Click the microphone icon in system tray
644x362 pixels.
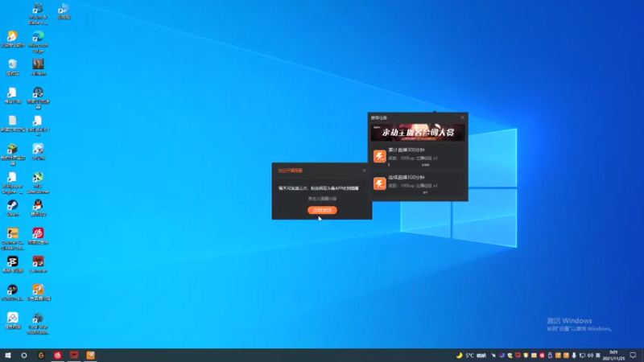(x=574, y=355)
